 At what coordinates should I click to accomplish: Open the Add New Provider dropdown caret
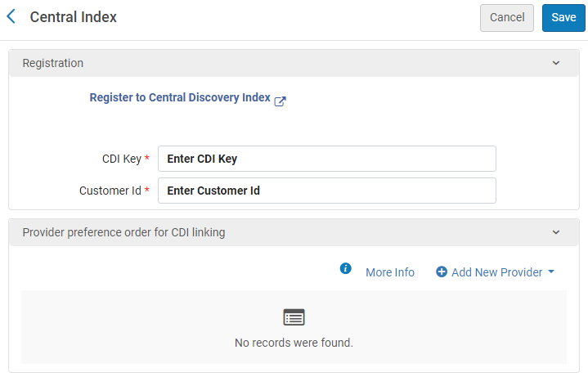coord(551,272)
